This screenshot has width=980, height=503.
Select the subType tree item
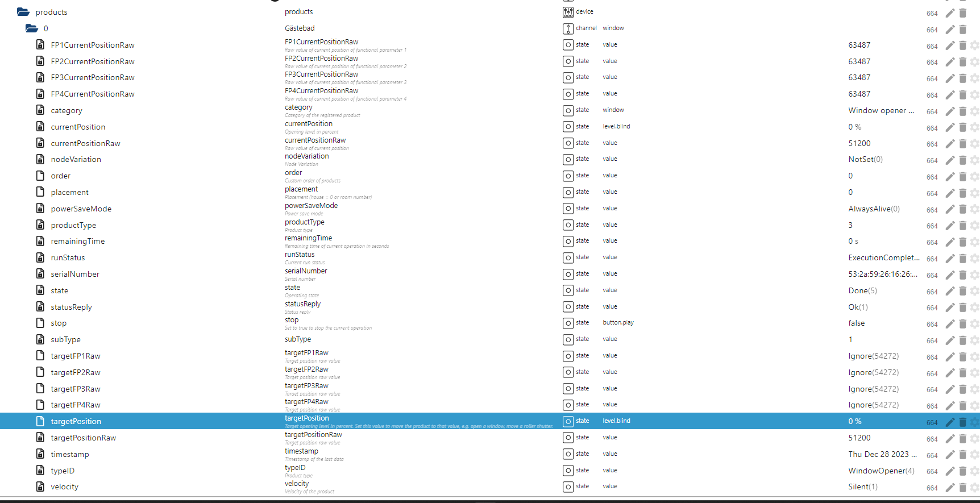tap(65, 339)
